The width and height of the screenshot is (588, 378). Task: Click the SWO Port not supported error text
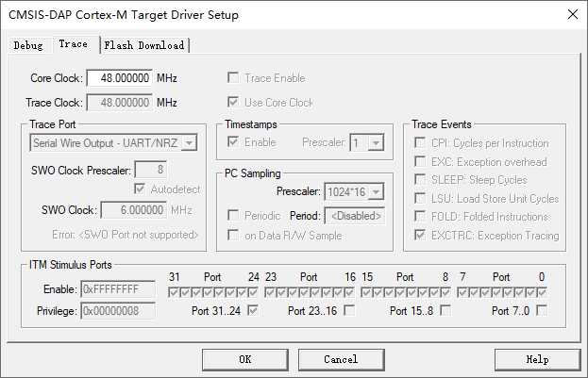coord(126,235)
